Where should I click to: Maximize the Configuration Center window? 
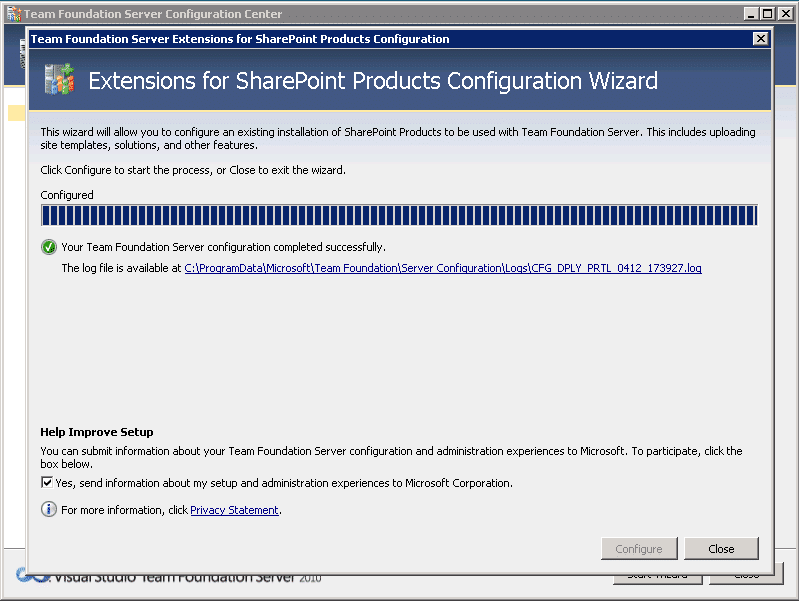click(768, 14)
